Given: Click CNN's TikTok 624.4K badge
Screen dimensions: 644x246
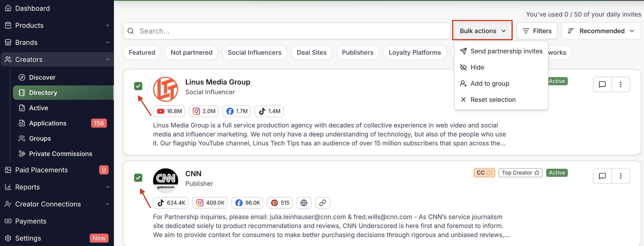Looking at the screenshot, I should tap(171, 203).
